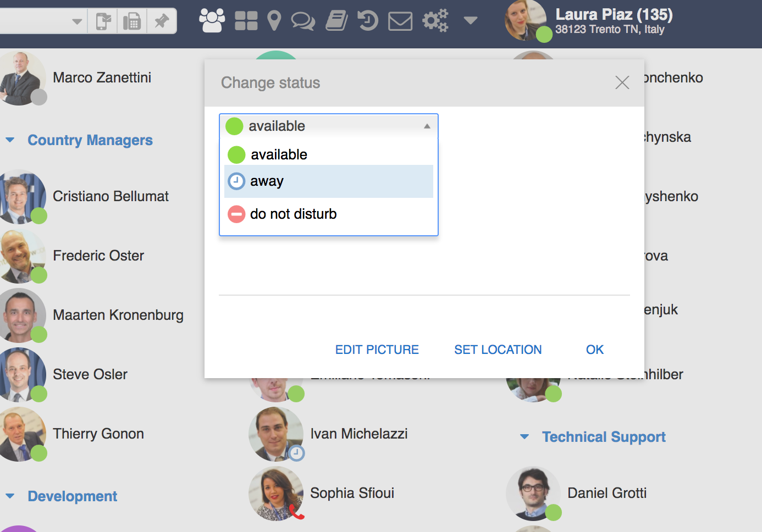Open the location map pin icon
This screenshot has width=762, height=532.
(274, 21)
